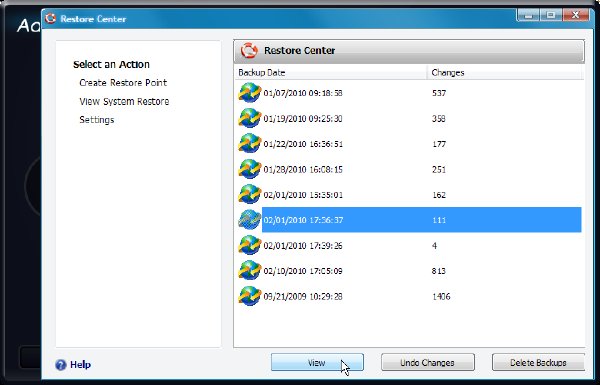The width and height of the screenshot is (600, 385).
Task: Open the Settings action
Action: [97, 120]
